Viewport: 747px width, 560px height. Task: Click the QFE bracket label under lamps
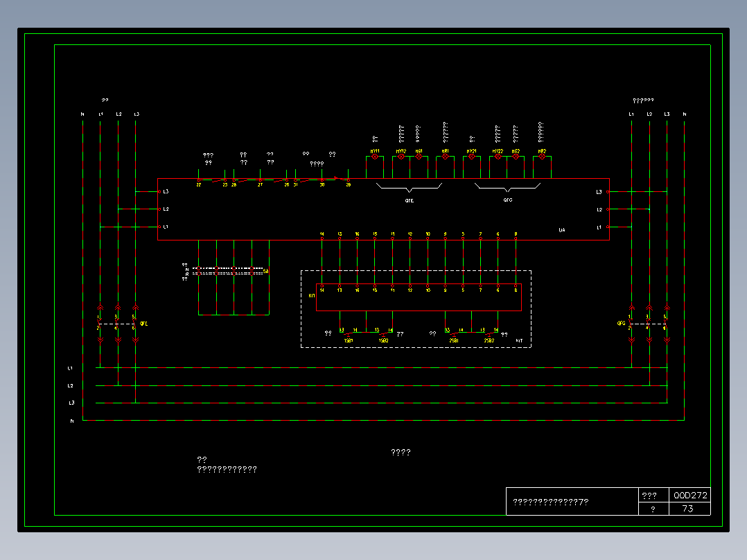click(x=410, y=201)
